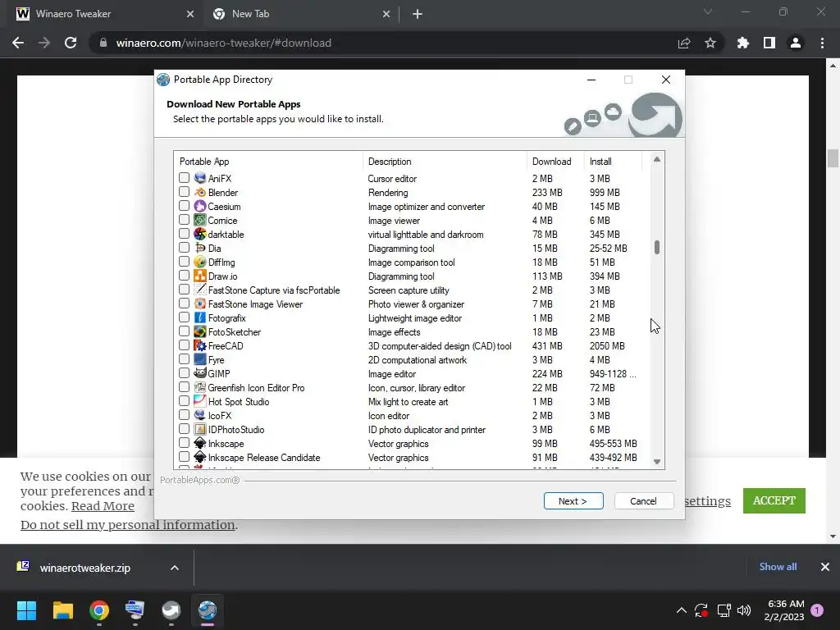840x630 pixels.
Task: Expand the winaerotweaker.zip download options chevron
Action: click(175, 568)
